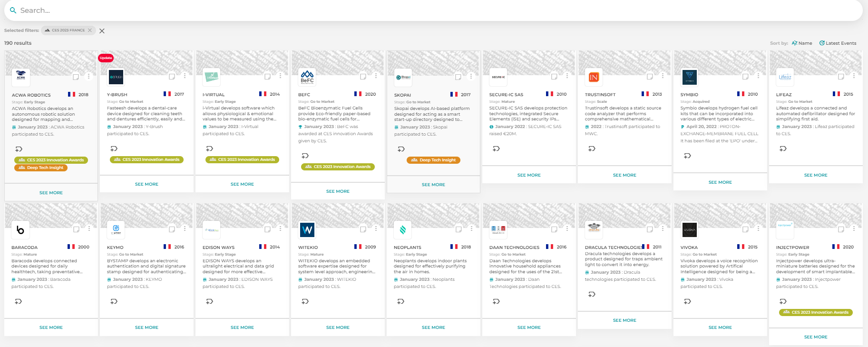Image resolution: width=868 pixels, height=347 pixels.
Task: Open three-dot menu on Baracoda card
Action: 89,228
